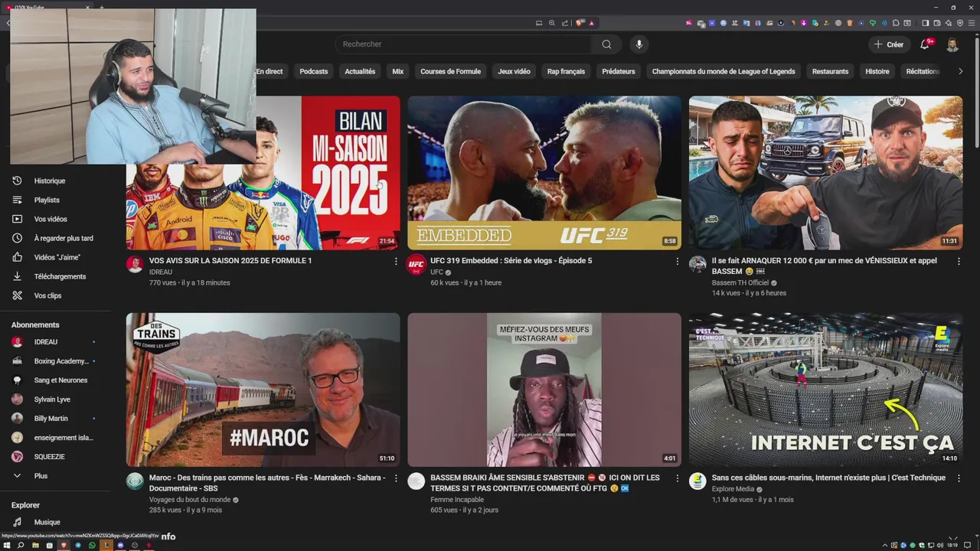980x551 pixels.
Task: Select the Histoire chip
Action: [x=877, y=71]
